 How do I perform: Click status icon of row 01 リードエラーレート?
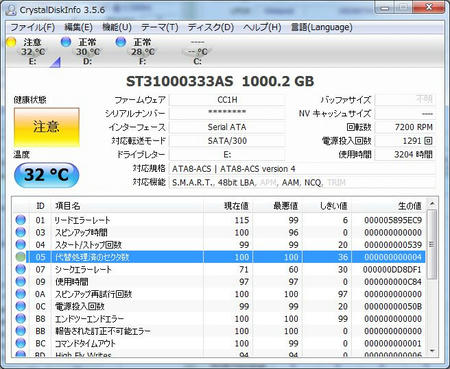coord(21,220)
